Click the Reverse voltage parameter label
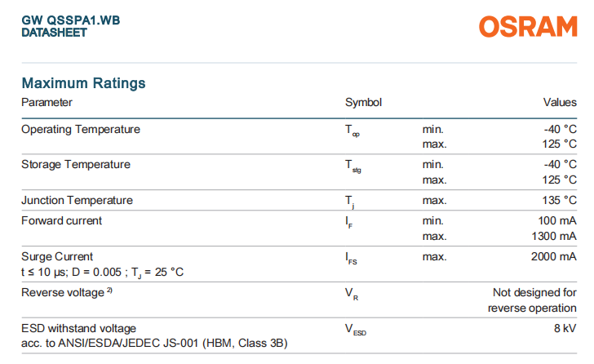 coord(62,292)
